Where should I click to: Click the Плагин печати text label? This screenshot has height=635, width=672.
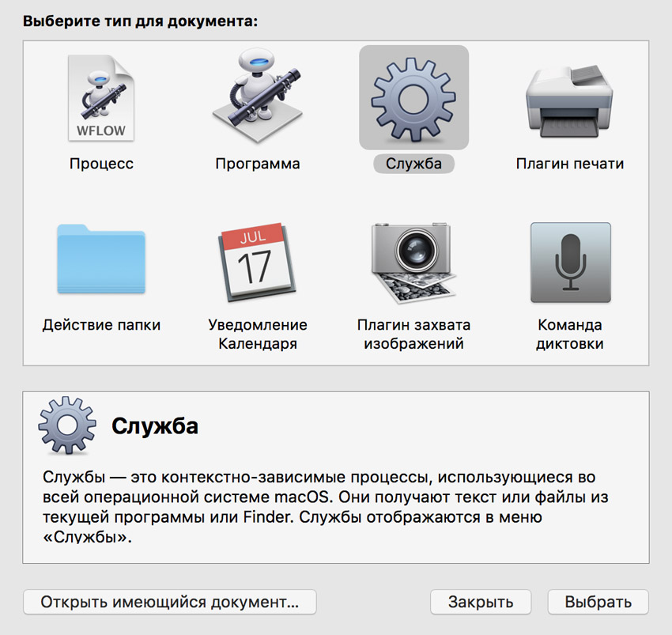click(570, 164)
